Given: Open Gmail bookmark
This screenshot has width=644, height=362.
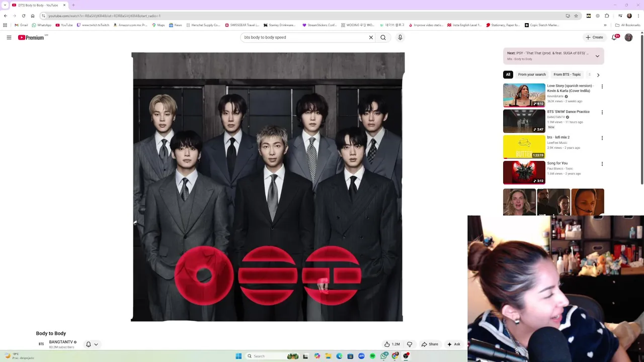Looking at the screenshot, I should 21,25.
